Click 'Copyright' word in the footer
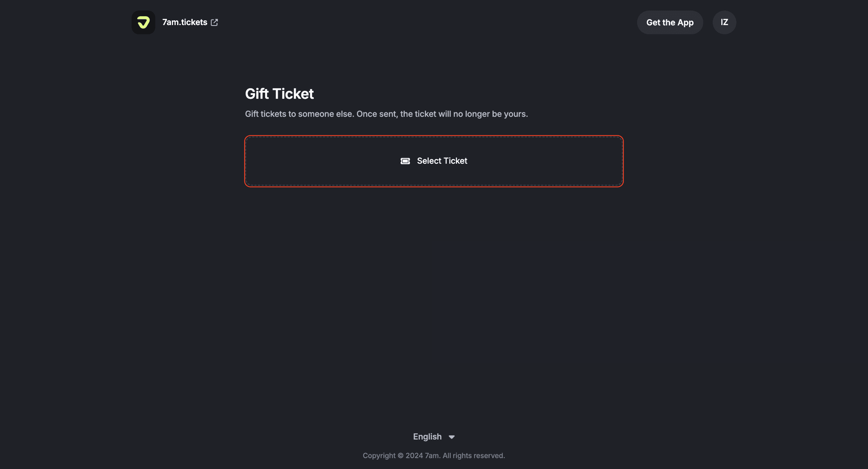 tap(379, 456)
